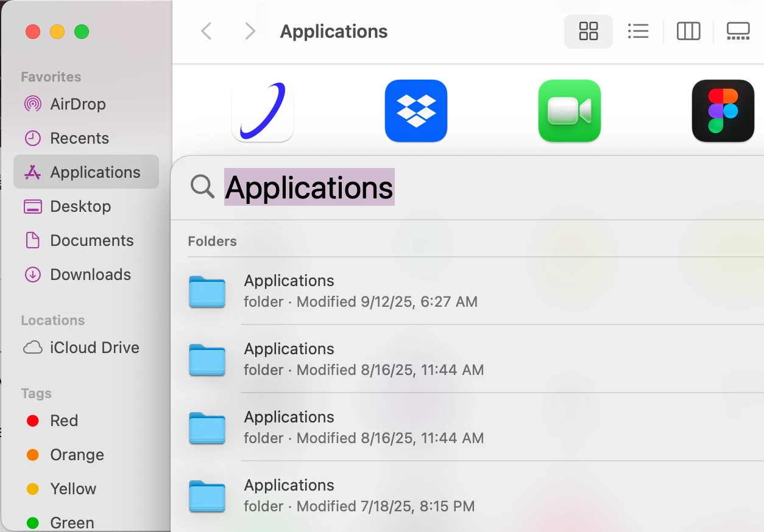
Task: Switch to icon grid view
Action: tap(589, 31)
